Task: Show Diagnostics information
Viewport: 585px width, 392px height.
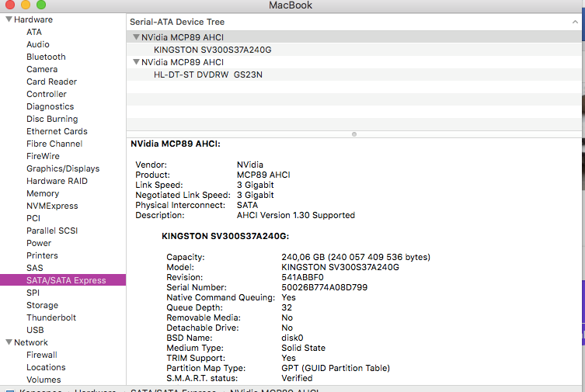Action: click(50, 106)
